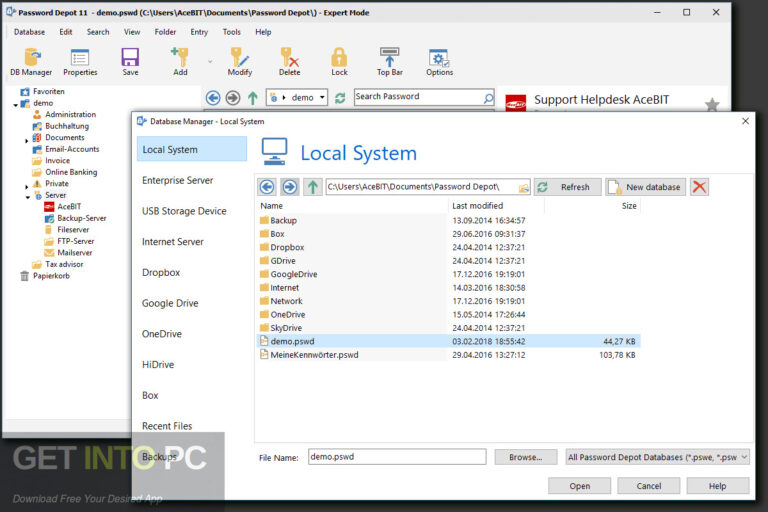Click the New database button
Screen dimensions: 768x512
click(x=646, y=187)
